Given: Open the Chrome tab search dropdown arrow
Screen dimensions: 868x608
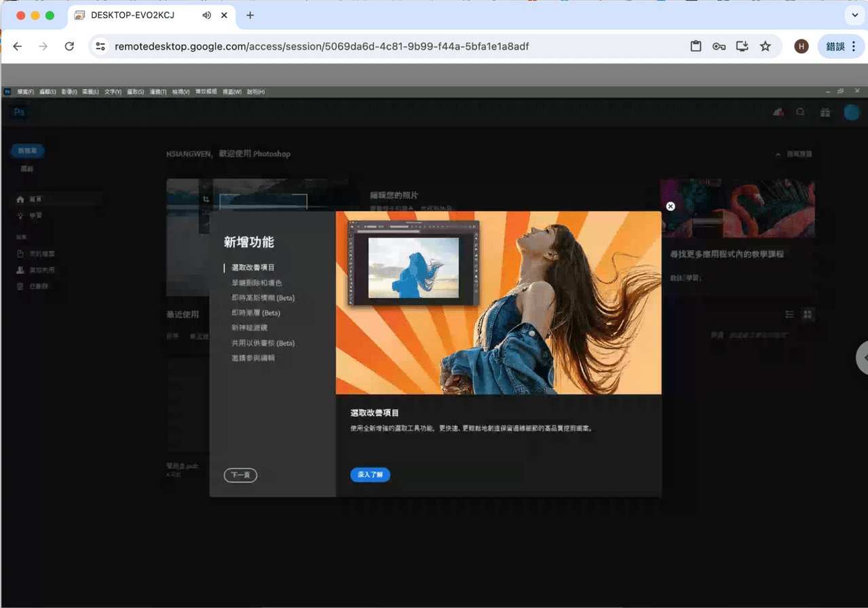Looking at the screenshot, I should pyautogui.click(x=854, y=15).
